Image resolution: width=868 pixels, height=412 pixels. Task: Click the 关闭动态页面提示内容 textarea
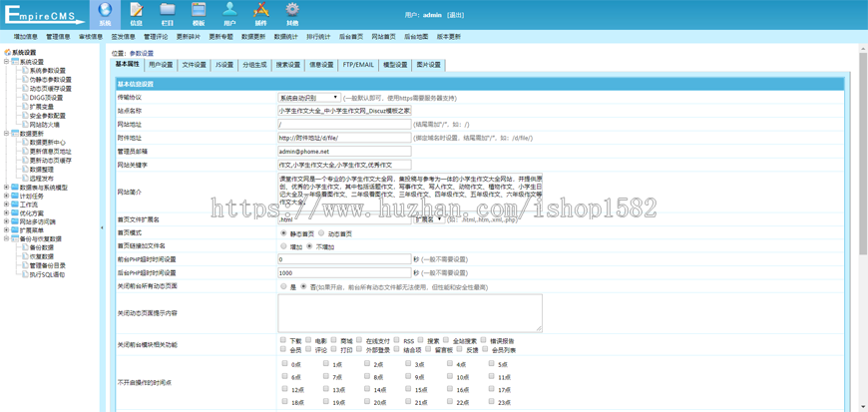[x=410, y=313]
